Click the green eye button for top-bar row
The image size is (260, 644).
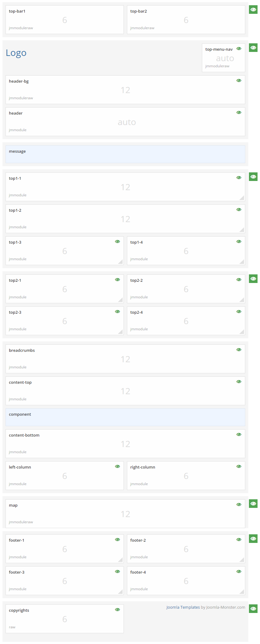point(253,10)
